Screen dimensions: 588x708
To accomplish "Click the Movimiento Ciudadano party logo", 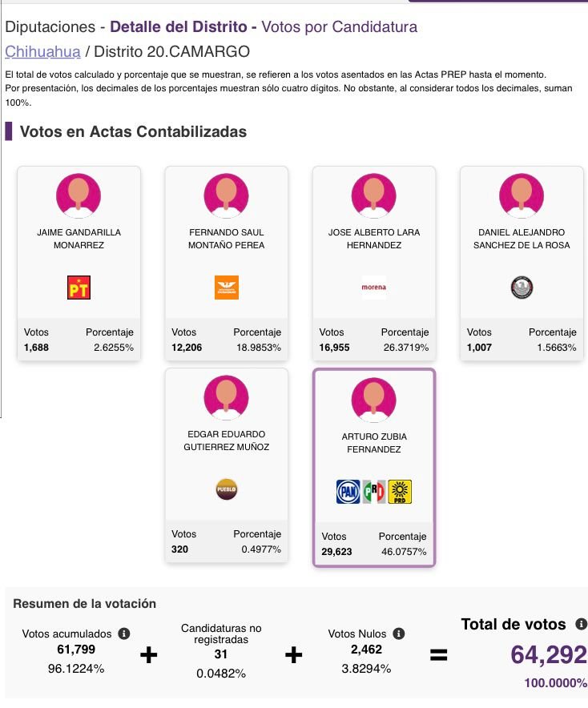I will pos(227,287).
